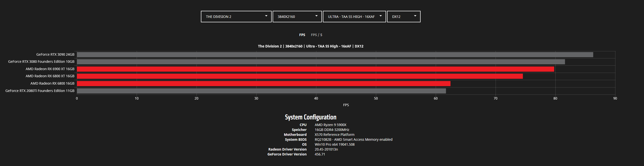
Task: Click the RQ21082B Smart Access Memory BIOS value
Action: [x=353, y=140]
